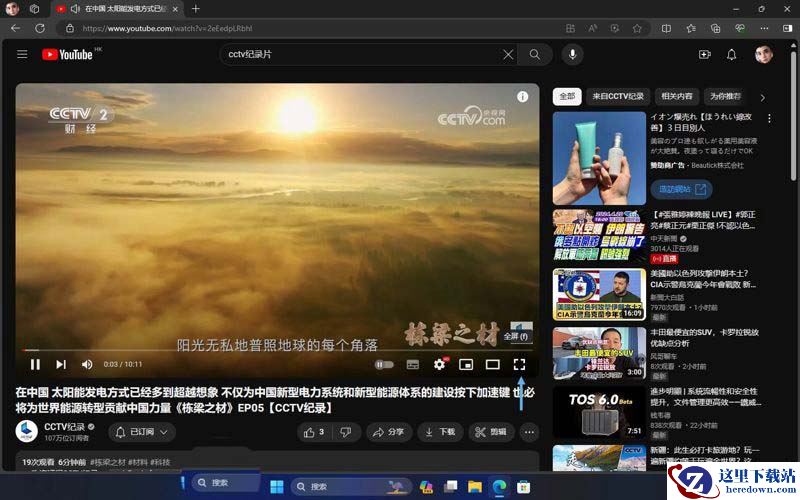
Task: Show more filter chips with right arrow
Action: click(x=763, y=97)
